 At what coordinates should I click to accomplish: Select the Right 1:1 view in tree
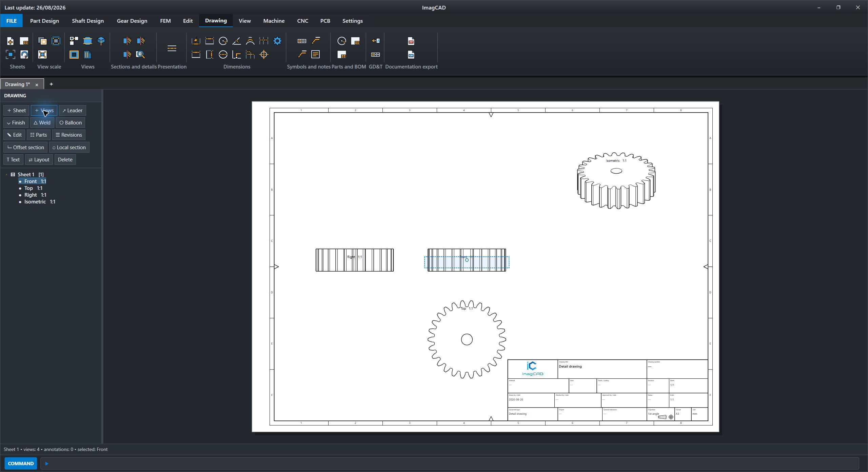[x=35, y=195]
